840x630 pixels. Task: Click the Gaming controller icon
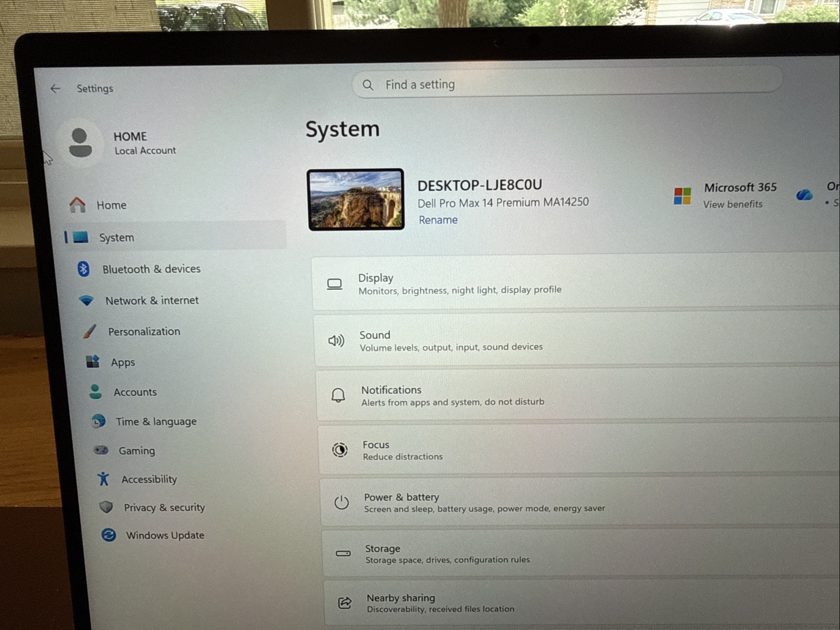coord(101,450)
